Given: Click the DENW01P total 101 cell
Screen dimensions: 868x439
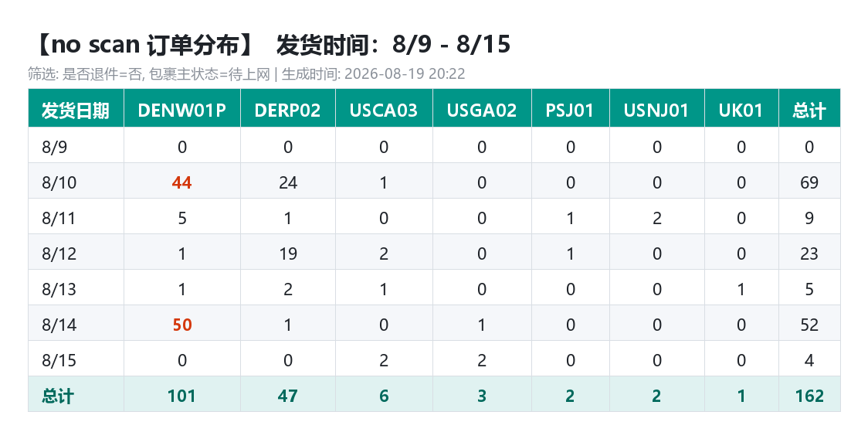Looking at the screenshot, I should (x=182, y=395).
